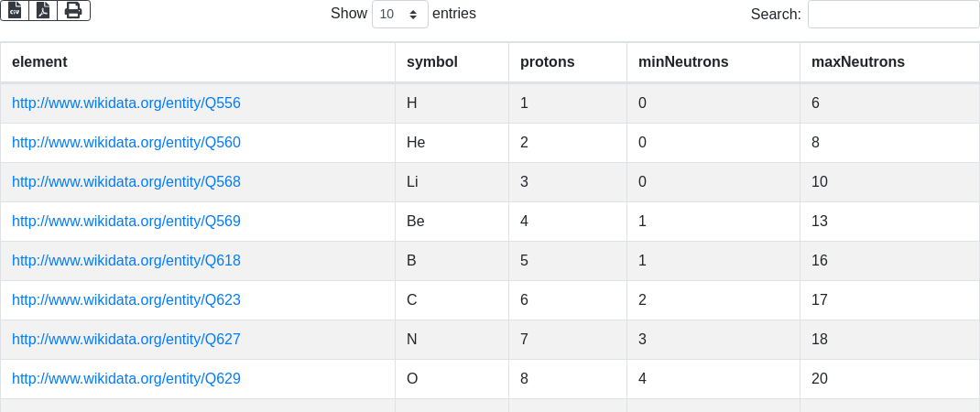Follow the Wikidata entity Q627 link

point(126,339)
